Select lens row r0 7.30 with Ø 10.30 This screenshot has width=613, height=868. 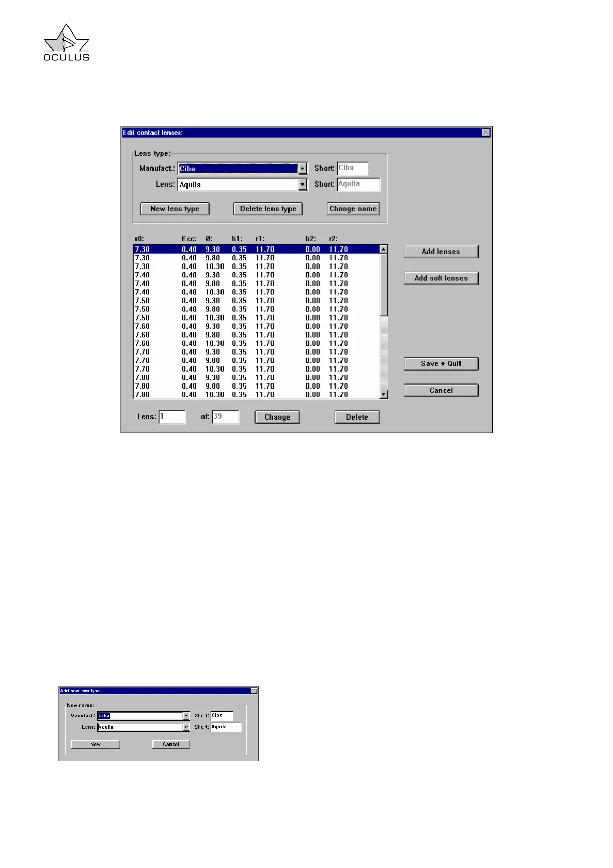pyautogui.click(x=256, y=266)
